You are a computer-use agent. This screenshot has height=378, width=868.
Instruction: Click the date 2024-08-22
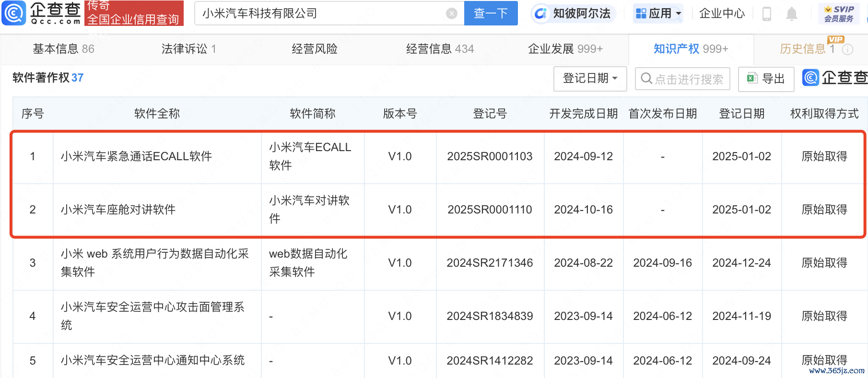(x=583, y=263)
